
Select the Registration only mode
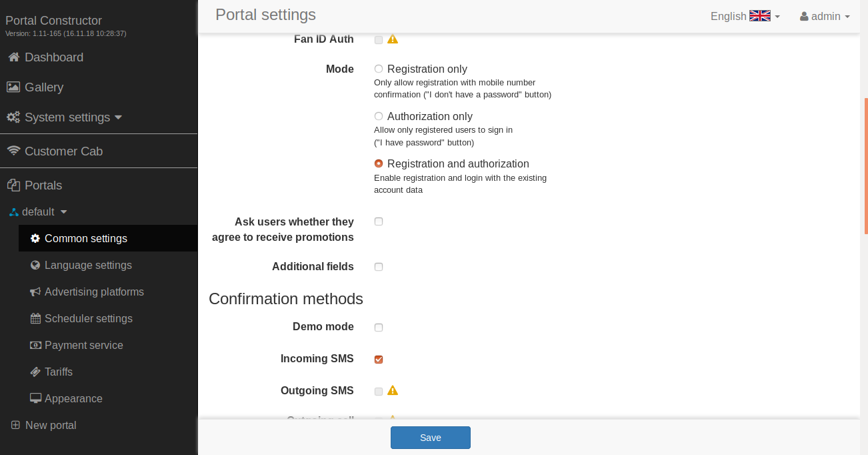tap(379, 69)
